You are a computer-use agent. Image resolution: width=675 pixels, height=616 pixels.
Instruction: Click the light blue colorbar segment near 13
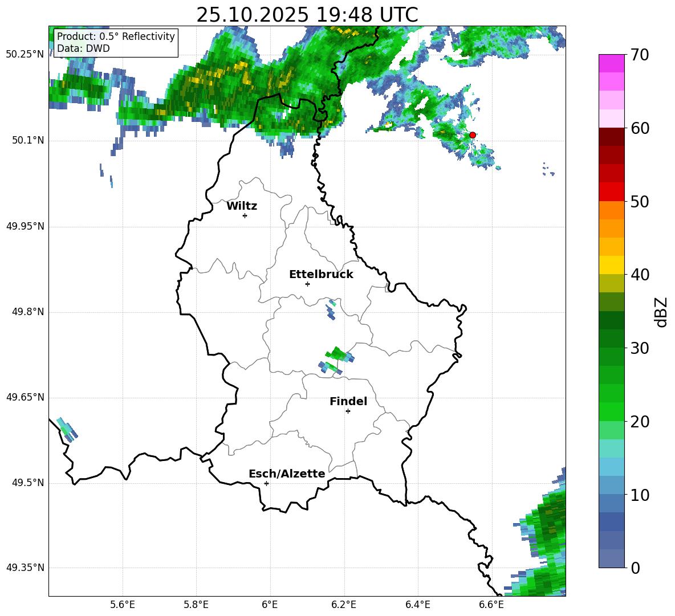coord(611,467)
